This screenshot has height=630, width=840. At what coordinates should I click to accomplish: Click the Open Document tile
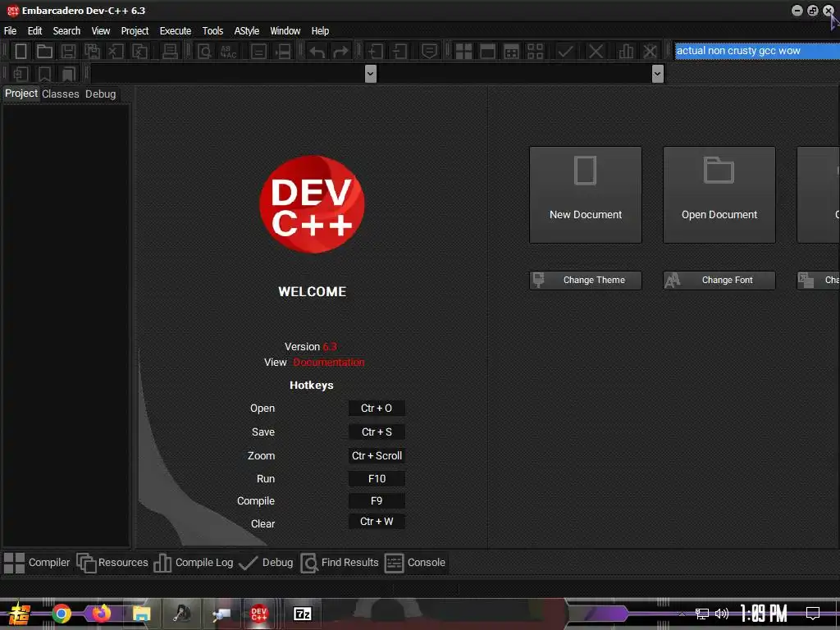[719, 195]
